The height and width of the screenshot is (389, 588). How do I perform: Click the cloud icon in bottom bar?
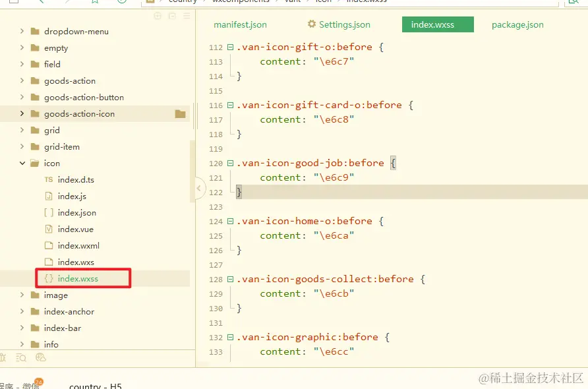tap(40, 357)
